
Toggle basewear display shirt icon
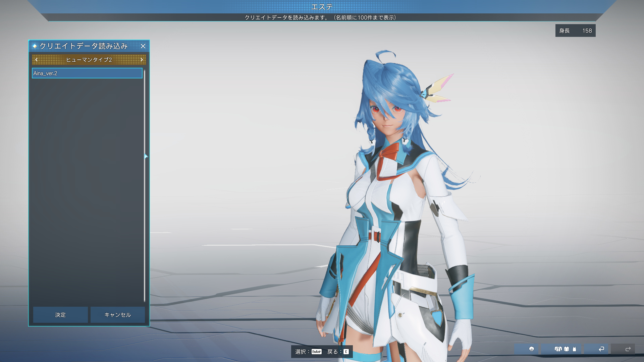tap(567, 349)
